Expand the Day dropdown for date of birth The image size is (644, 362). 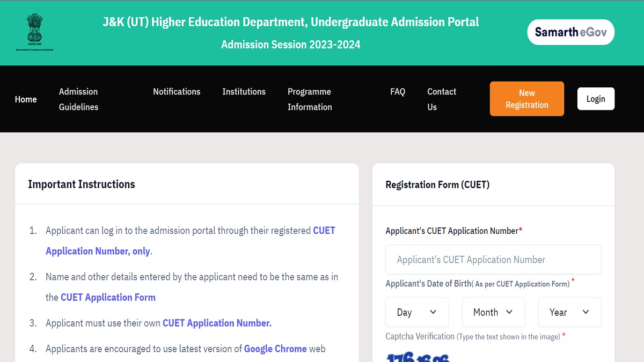pyautogui.click(x=417, y=312)
